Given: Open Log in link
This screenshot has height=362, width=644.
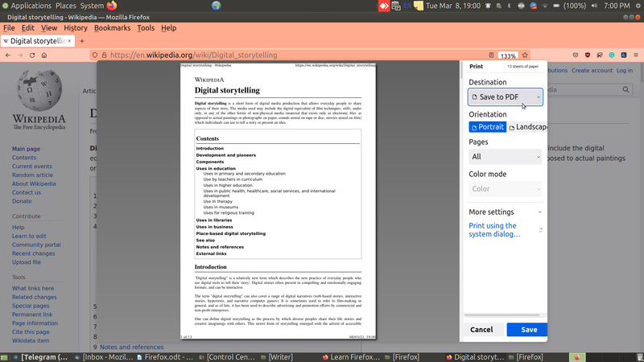Looking at the screenshot, I should 625,71.
